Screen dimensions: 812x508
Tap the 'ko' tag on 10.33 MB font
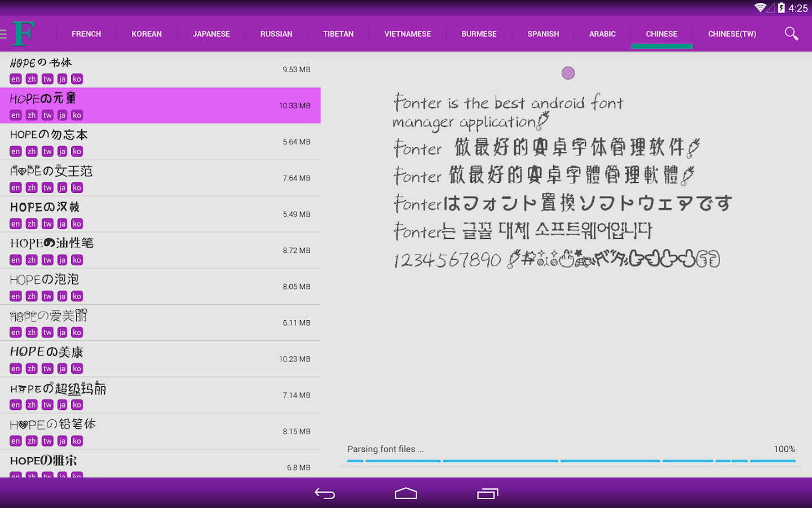77,115
